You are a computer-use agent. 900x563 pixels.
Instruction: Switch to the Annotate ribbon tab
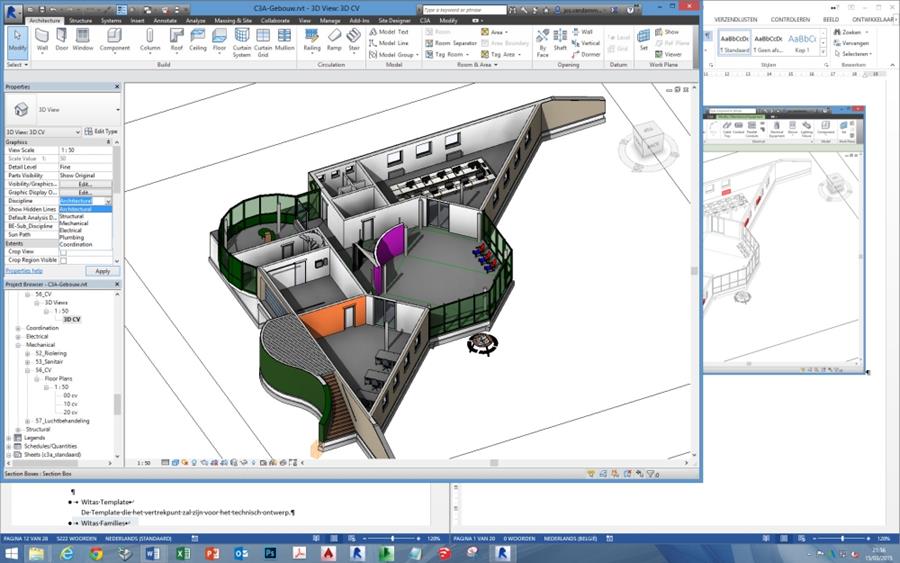(x=164, y=19)
